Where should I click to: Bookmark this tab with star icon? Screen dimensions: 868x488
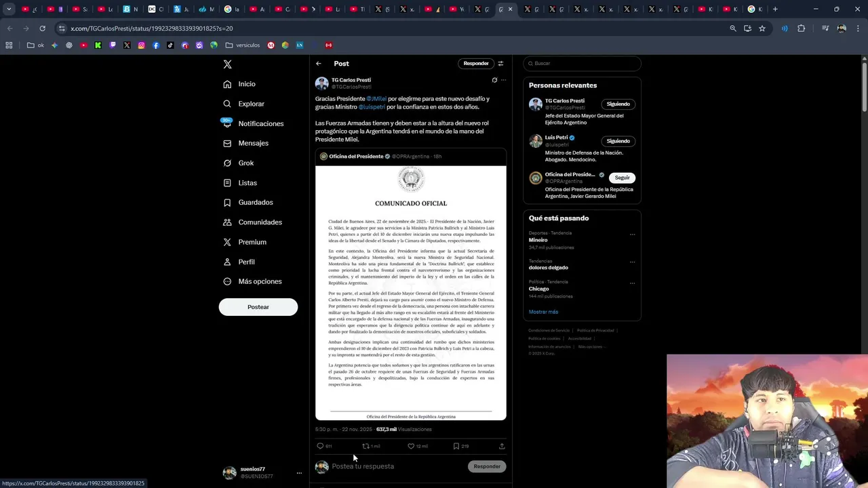[x=762, y=28]
